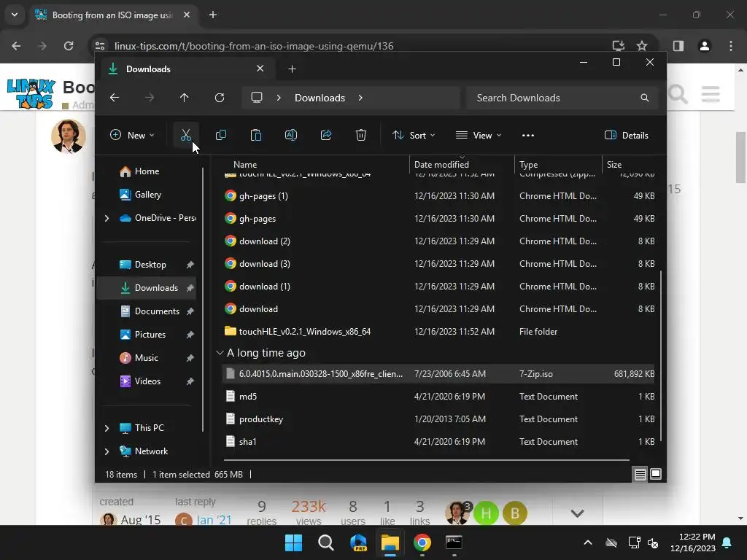Screen dimensions: 747x560
Task: Open the See more three-dots menu
Action: (x=528, y=135)
